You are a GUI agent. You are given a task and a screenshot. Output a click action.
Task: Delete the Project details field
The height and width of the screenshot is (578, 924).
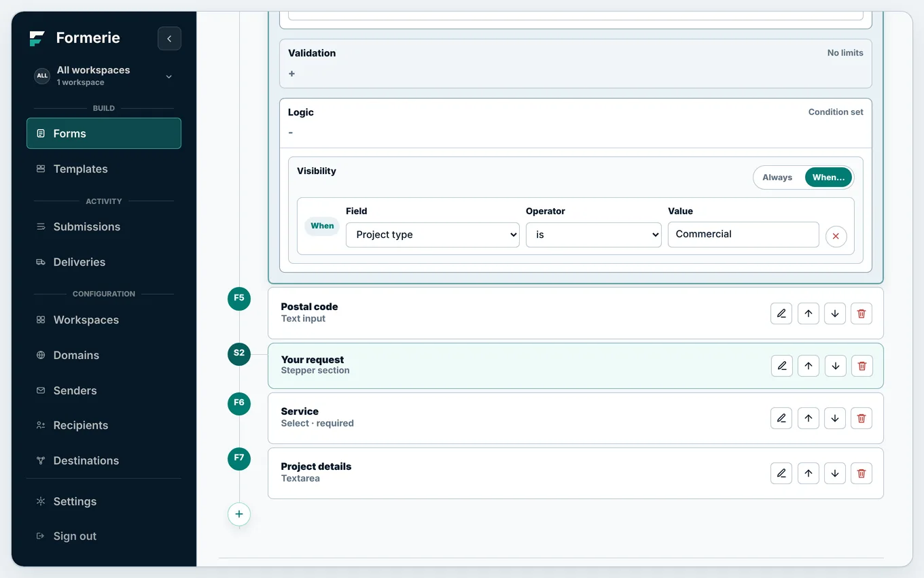861,473
